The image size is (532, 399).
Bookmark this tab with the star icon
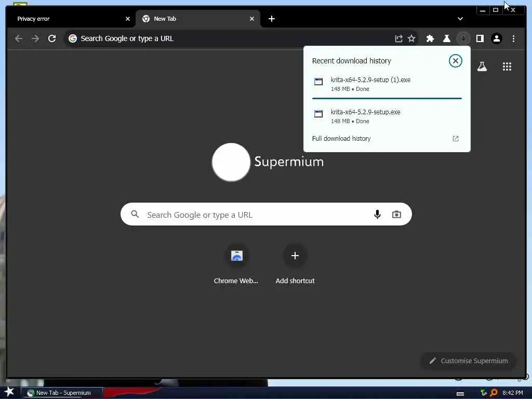[411, 38]
